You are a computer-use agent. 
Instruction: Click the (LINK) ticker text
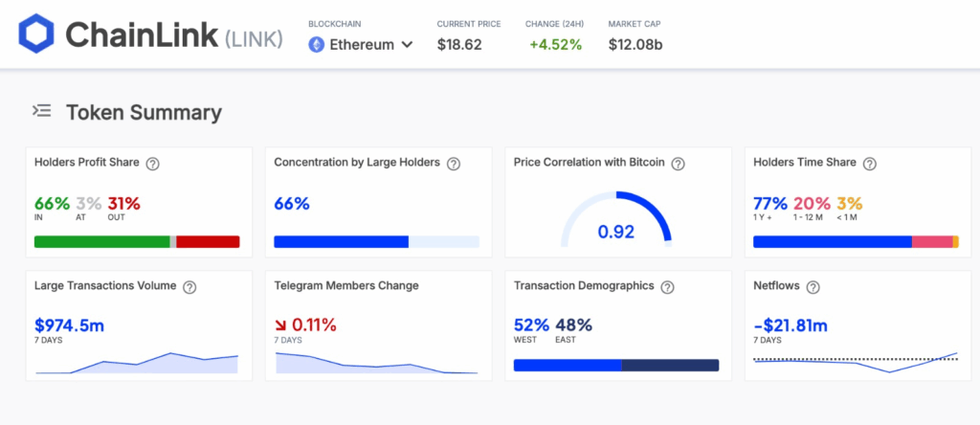tap(254, 38)
